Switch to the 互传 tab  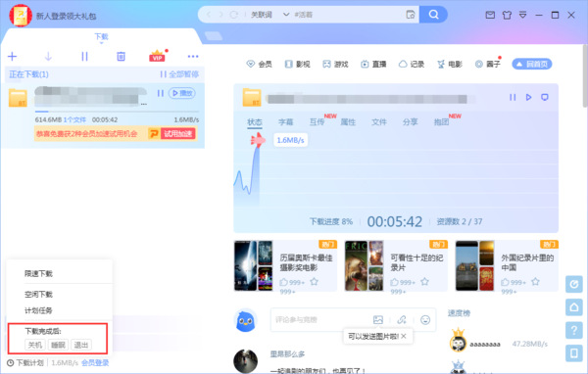click(317, 121)
